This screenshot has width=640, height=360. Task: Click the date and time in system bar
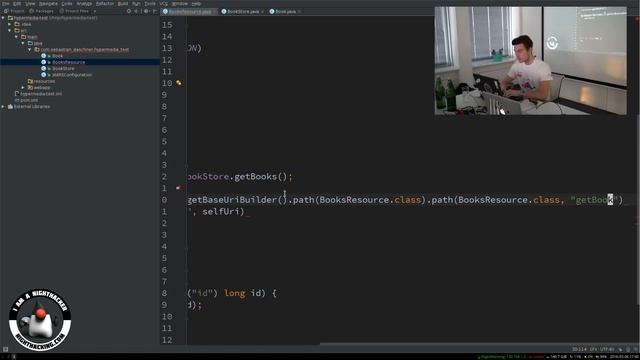tap(623, 357)
